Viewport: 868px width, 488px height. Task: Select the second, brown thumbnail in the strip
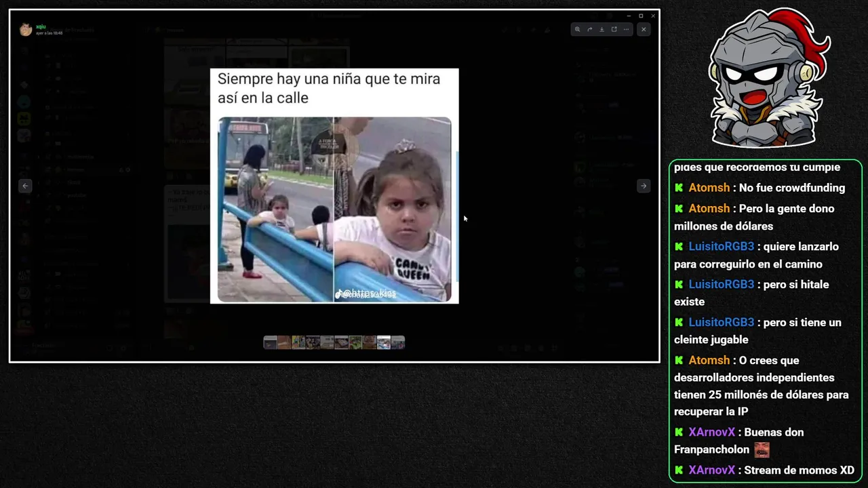pos(284,343)
